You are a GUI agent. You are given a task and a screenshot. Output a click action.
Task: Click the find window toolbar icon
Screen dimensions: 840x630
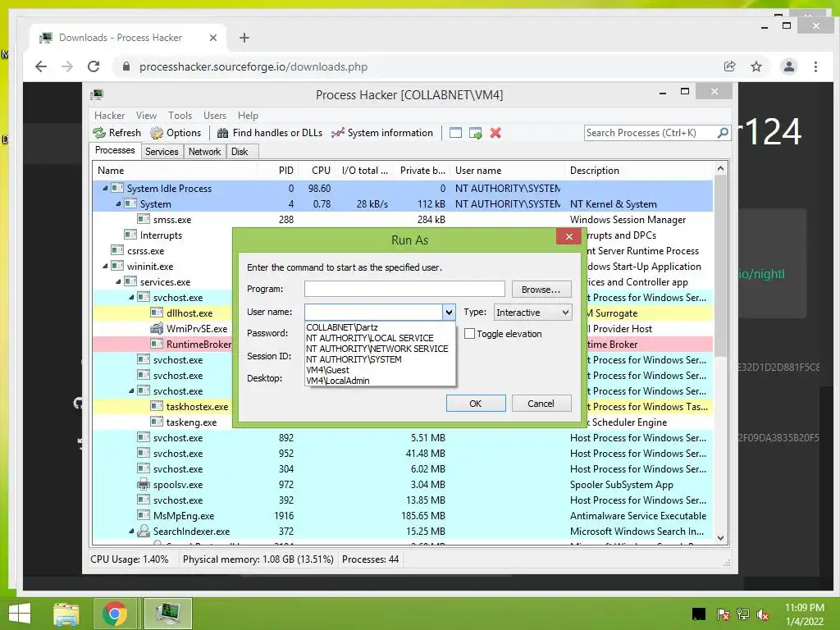(455, 133)
